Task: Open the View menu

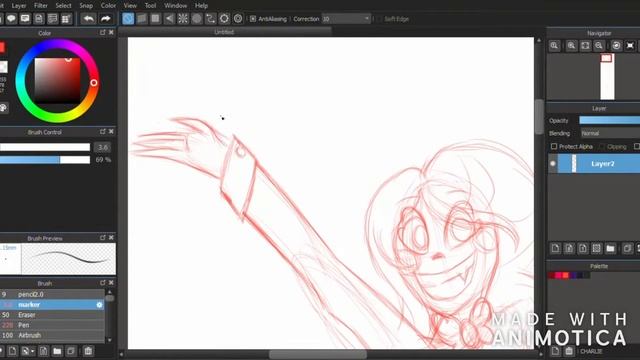Action: pyautogui.click(x=130, y=6)
